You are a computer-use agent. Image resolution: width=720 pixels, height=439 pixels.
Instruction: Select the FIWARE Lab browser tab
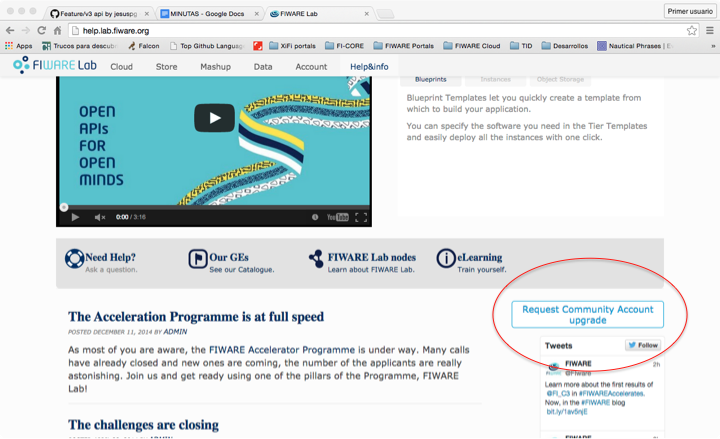click(317, 14)
